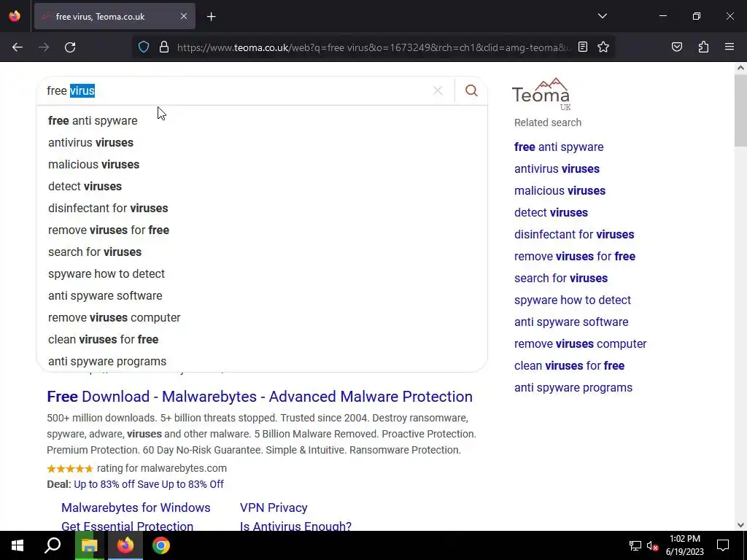The image size is (747, 560).
Task: Bookmark this page with the star icon
Action: (x=603, y=47)
